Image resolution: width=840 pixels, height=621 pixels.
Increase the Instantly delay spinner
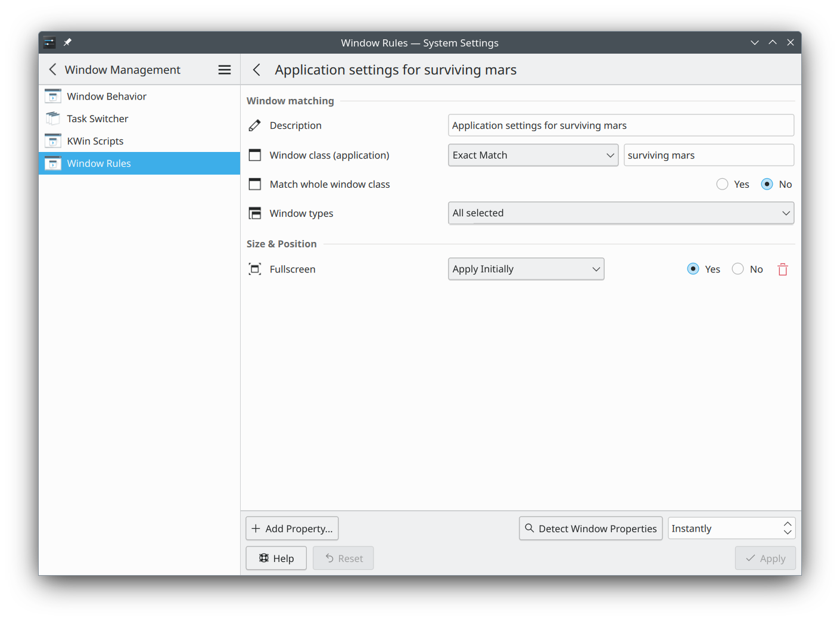(788, 524)
